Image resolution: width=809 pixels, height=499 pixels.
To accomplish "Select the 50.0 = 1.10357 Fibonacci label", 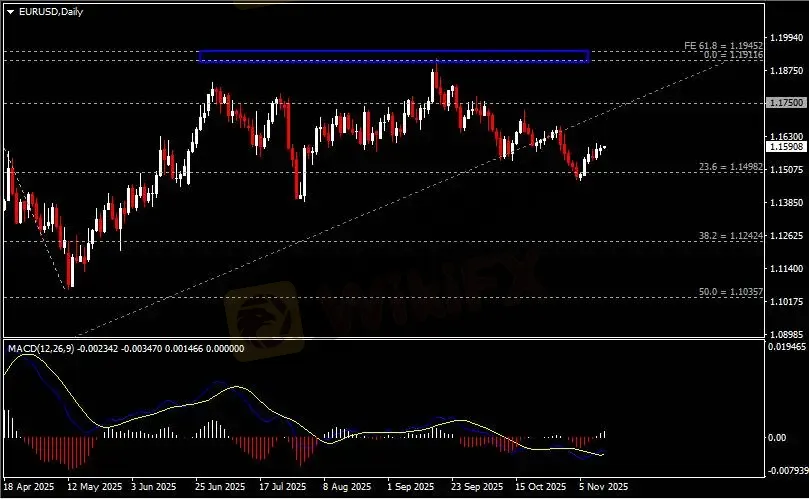I will [x=731, y=292].
